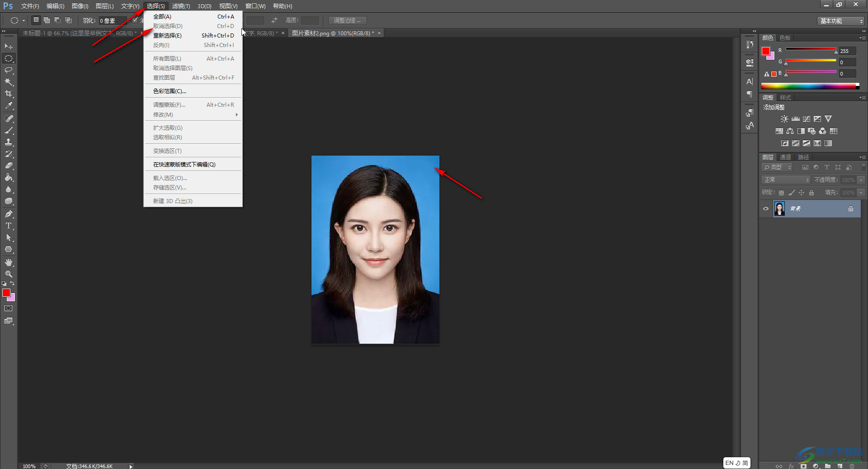The image size is (868, 469).
Task: Open the 基本功能 workspace dropdown
Action: click(x=841, y=21)
